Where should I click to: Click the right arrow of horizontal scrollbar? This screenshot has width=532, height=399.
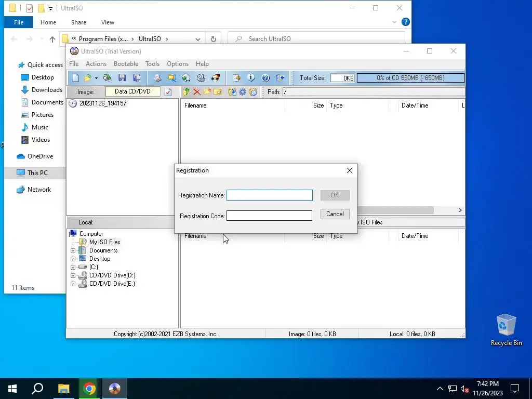click(x=460, y=210)
